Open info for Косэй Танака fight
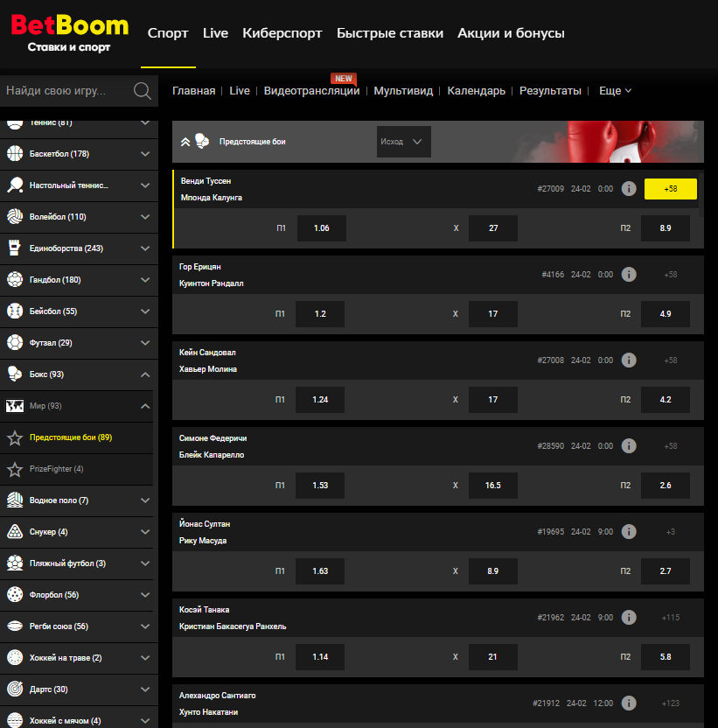718x728 pixels. (629, 618)
